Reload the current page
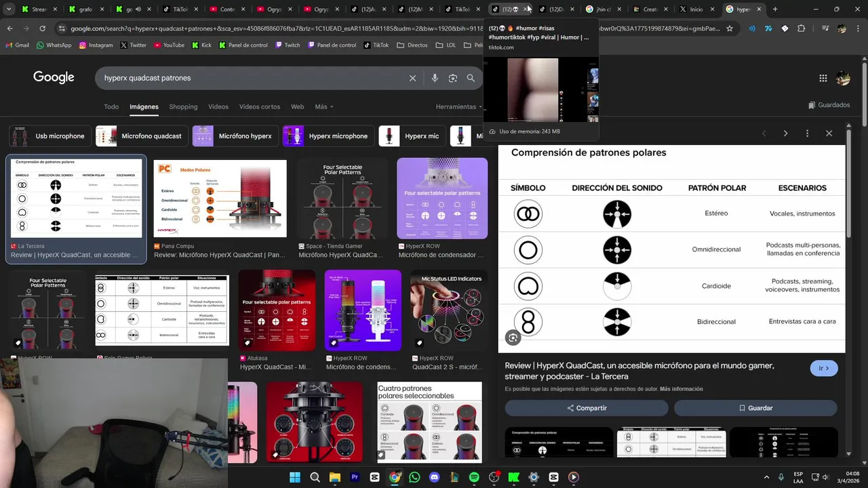 pos(42,28)
